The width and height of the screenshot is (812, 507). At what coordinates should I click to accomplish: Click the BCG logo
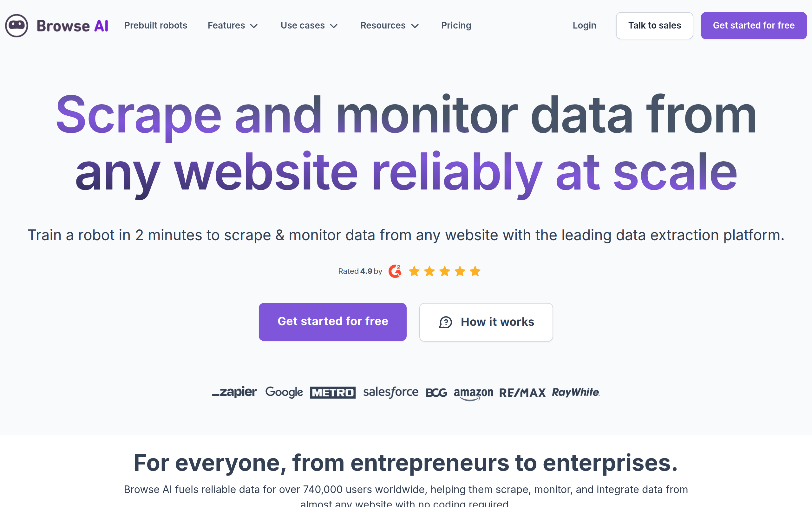pyautogui.click(x=436, y=393)
